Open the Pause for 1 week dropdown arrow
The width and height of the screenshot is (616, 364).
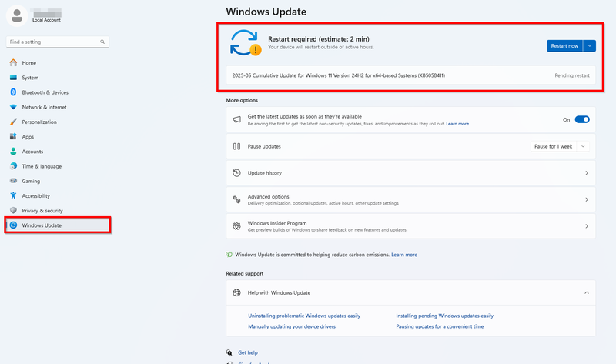click(x=583, y=146)
